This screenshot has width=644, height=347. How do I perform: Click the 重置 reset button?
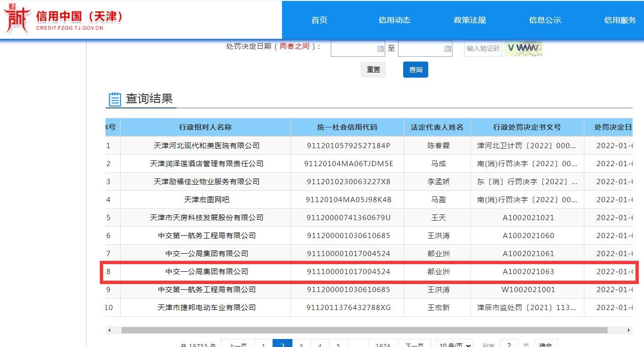[373, 70]
